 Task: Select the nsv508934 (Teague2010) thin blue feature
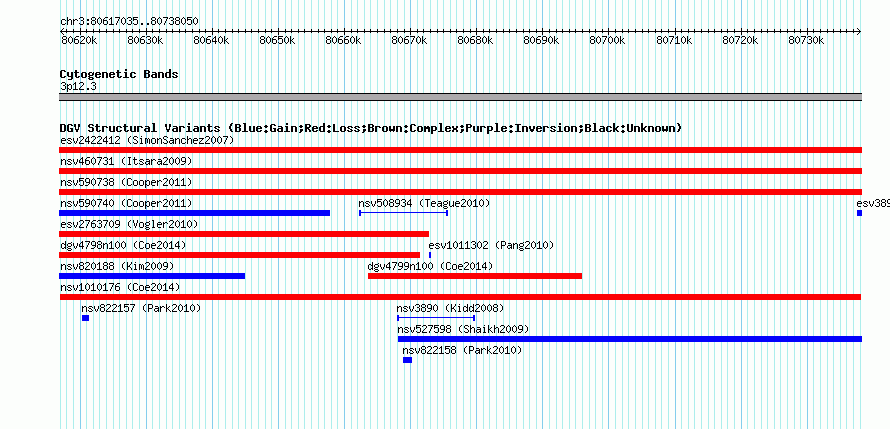point(404,213)
